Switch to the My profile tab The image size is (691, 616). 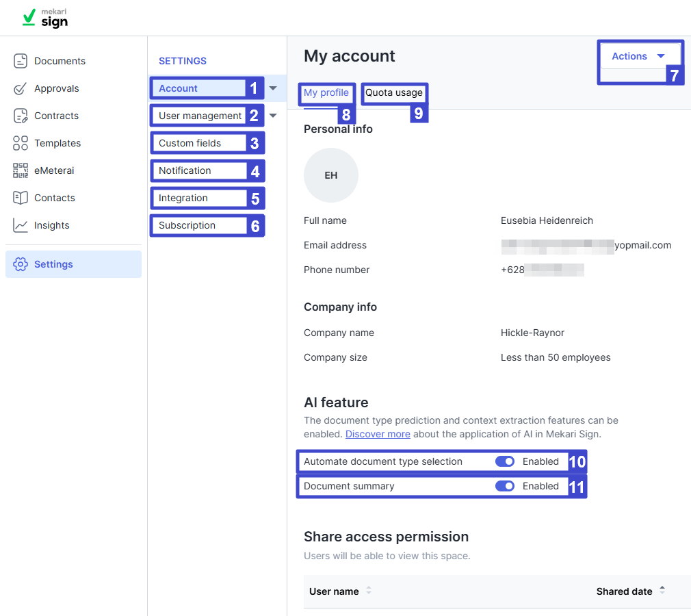(x=326, y=92)
